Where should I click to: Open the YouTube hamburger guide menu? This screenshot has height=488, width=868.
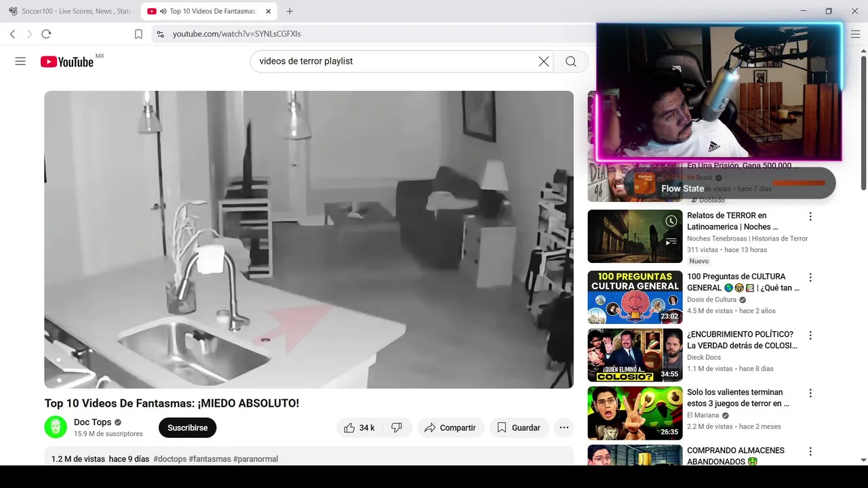[x=20, y=61]
